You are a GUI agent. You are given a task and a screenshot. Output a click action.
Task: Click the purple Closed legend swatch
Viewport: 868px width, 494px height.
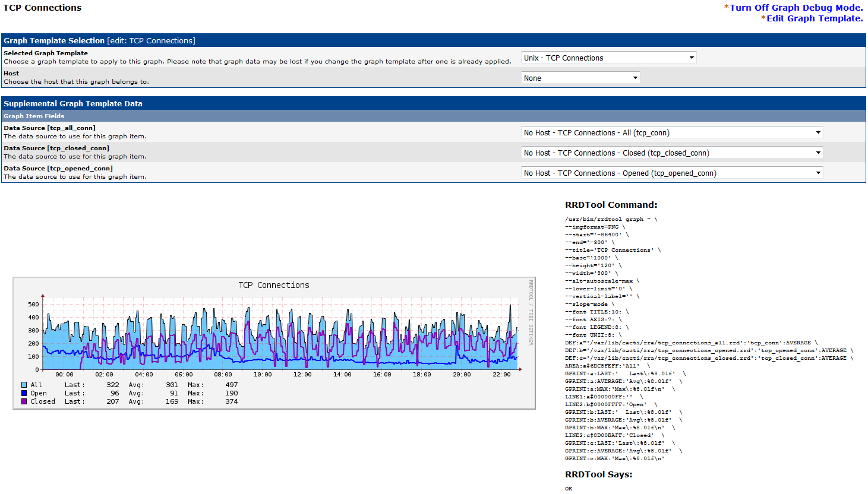coord(24,401)
